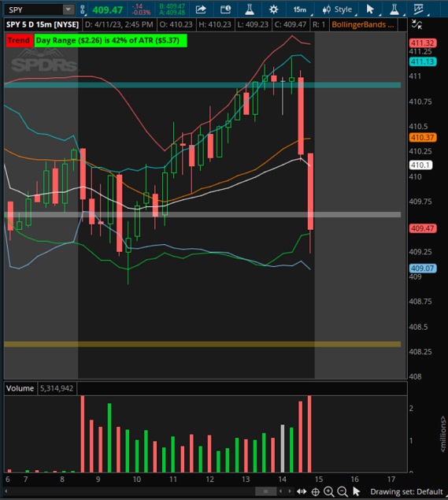Open the patterns flask icon
448x500 pixels.
click(x=394, y=9)
